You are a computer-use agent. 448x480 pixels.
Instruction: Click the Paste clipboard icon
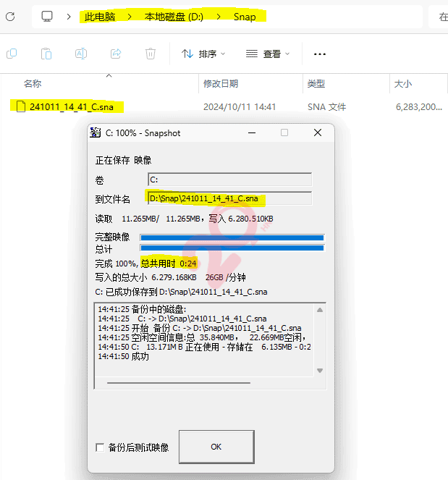coord(46,54)
